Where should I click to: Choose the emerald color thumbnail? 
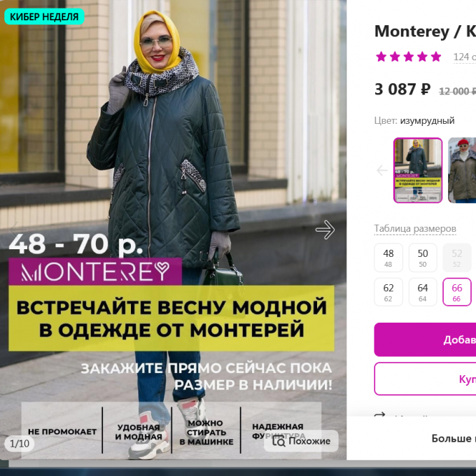point(418,170)
